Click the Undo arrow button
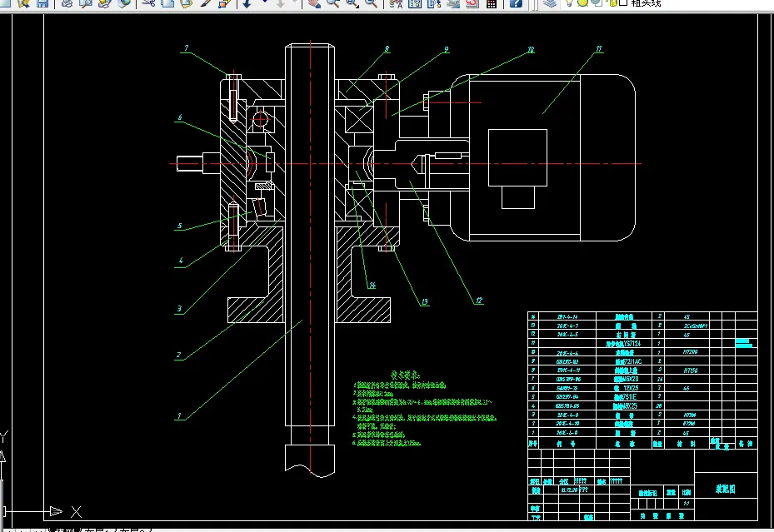 [x=247, y=3]
